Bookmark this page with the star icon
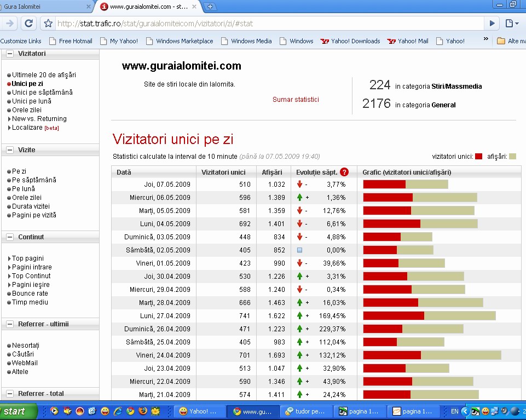 [48, 24]
